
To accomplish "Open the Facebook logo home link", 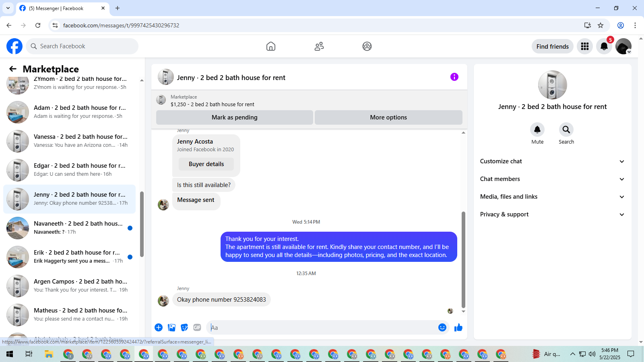I will pyautogui.click(x=14, y=46).
